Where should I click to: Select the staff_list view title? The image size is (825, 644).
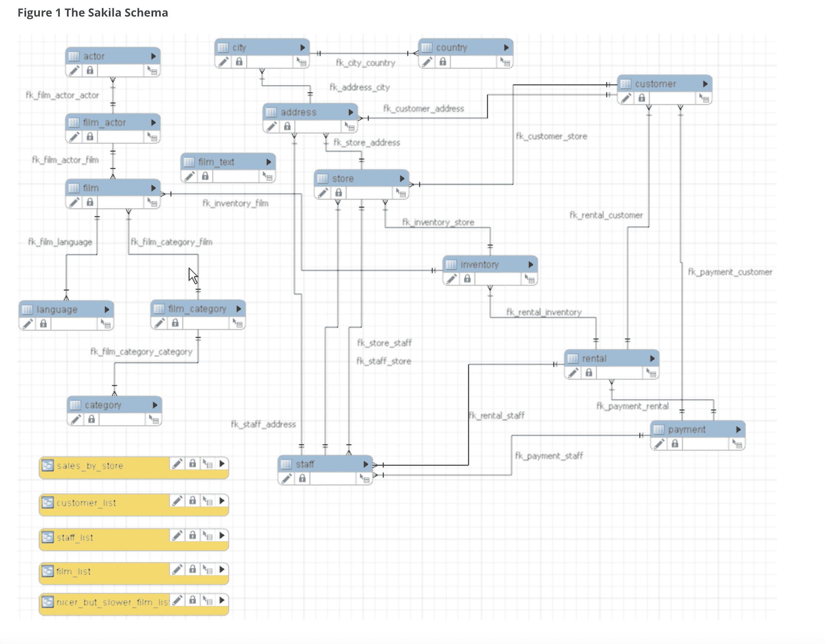click(75, 538)
